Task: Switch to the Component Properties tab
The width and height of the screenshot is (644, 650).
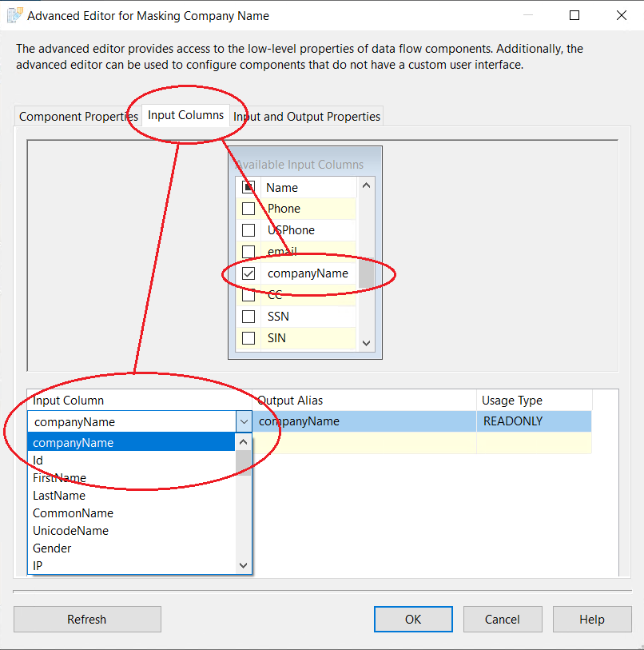Action: tap(78, 117)
